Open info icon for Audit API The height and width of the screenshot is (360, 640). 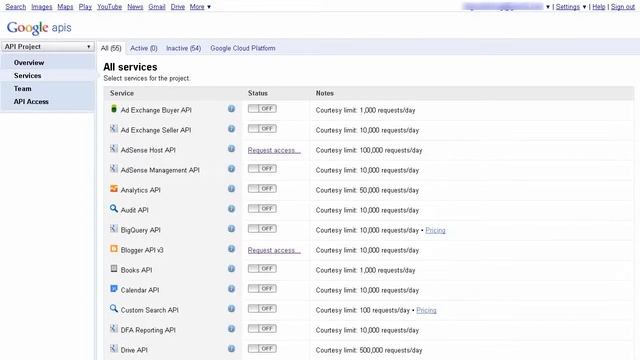point(231,209)
